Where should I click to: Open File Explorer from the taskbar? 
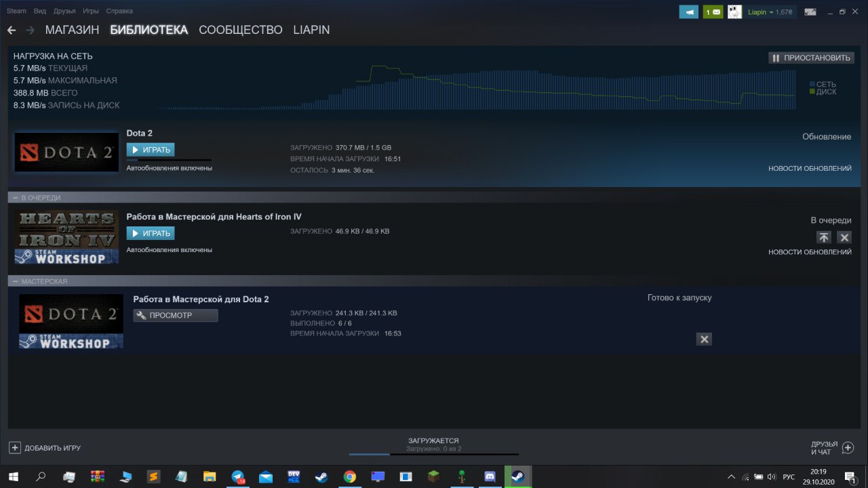pyautogui.click(x=210, y=476)
